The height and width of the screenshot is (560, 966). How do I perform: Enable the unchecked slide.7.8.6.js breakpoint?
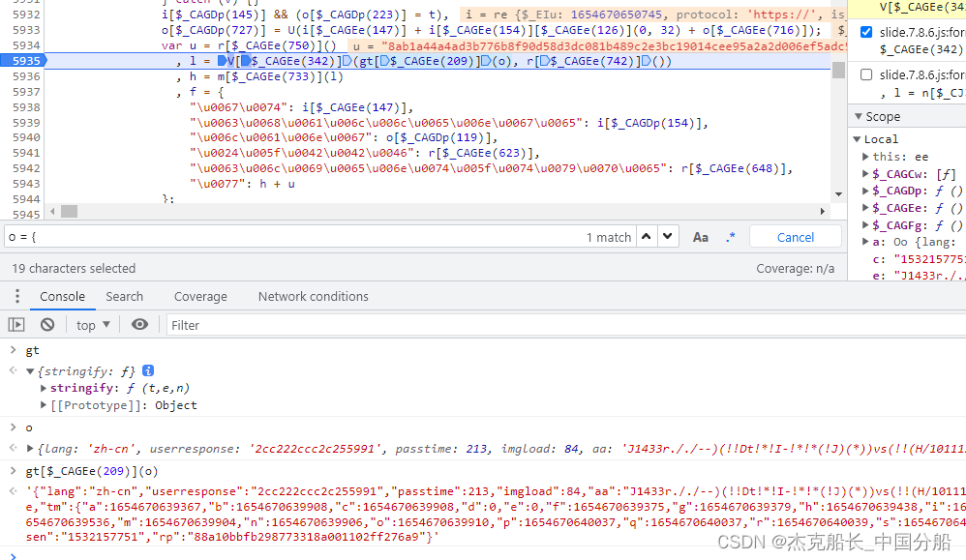click(866, 75)
